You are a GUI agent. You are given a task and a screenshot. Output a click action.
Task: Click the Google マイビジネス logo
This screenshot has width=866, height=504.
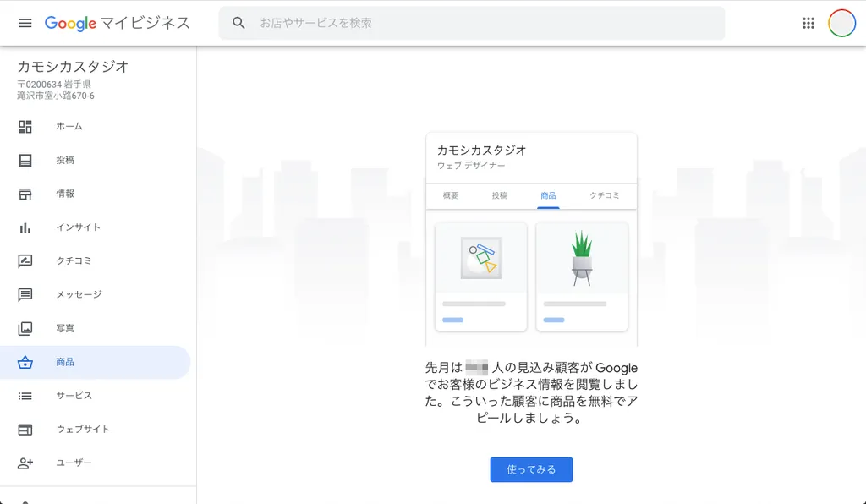click(x=117, y=23)
